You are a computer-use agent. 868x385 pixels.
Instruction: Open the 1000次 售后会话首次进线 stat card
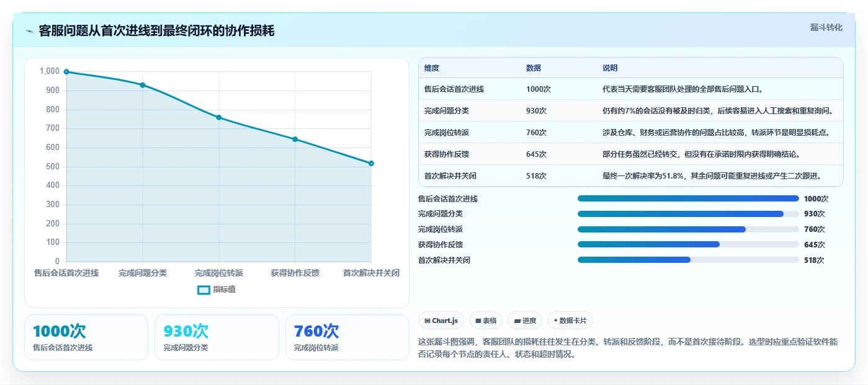pos(86,337)
